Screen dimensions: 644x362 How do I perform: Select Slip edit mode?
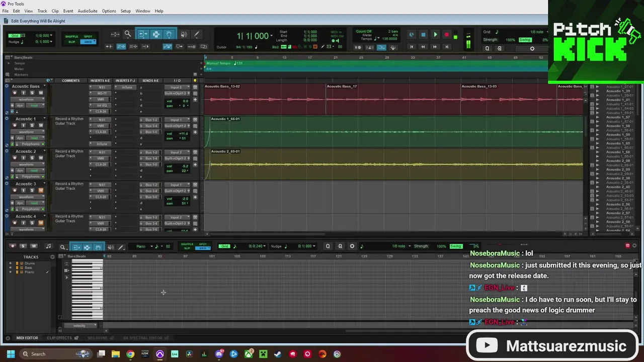tap(71, 41)
